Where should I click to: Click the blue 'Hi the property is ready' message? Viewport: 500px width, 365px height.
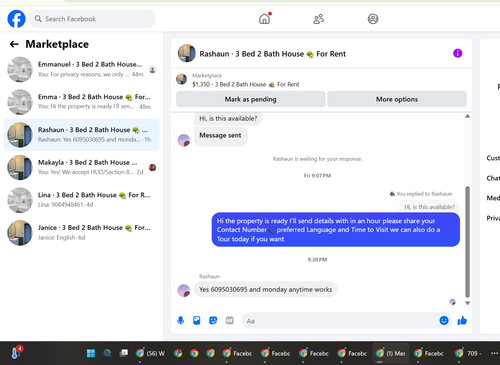pos(336,230)
